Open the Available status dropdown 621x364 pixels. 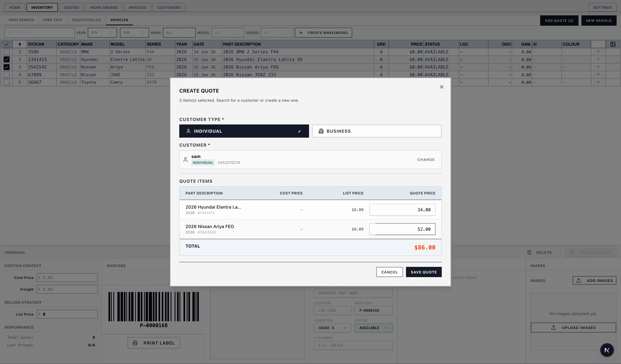pos(373,328)
